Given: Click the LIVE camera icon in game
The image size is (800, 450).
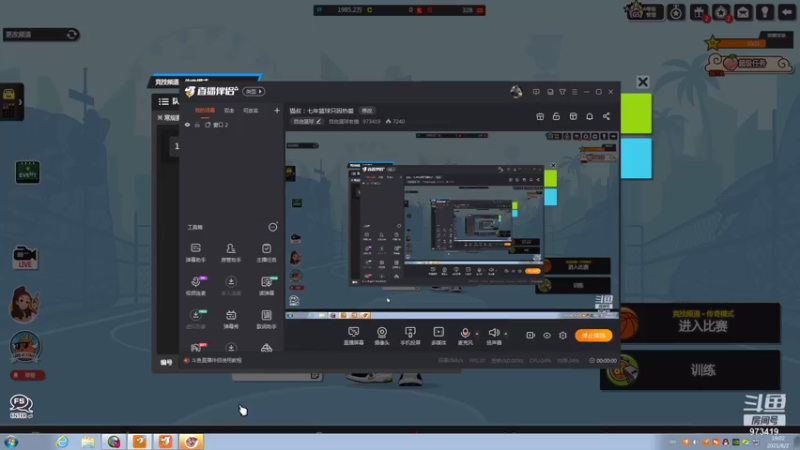Looking at the screenshot, I should (24, 258).
